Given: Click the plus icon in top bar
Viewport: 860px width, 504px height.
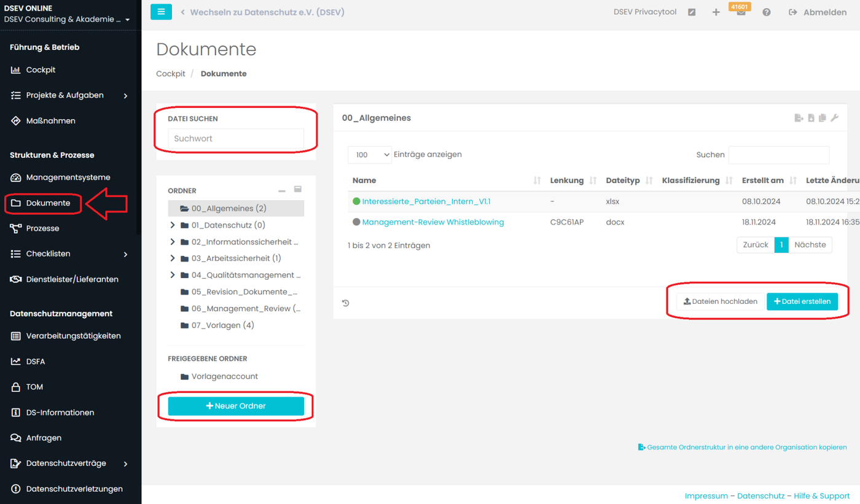Looking at the screenshot, I should pyautogui.click(x=716, y=12).
